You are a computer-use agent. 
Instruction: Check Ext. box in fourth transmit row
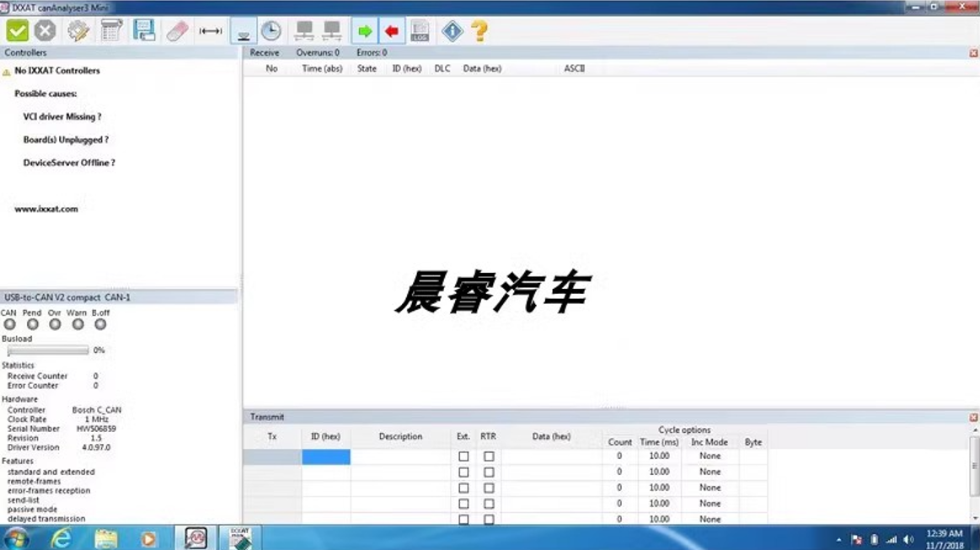point(463,503)
